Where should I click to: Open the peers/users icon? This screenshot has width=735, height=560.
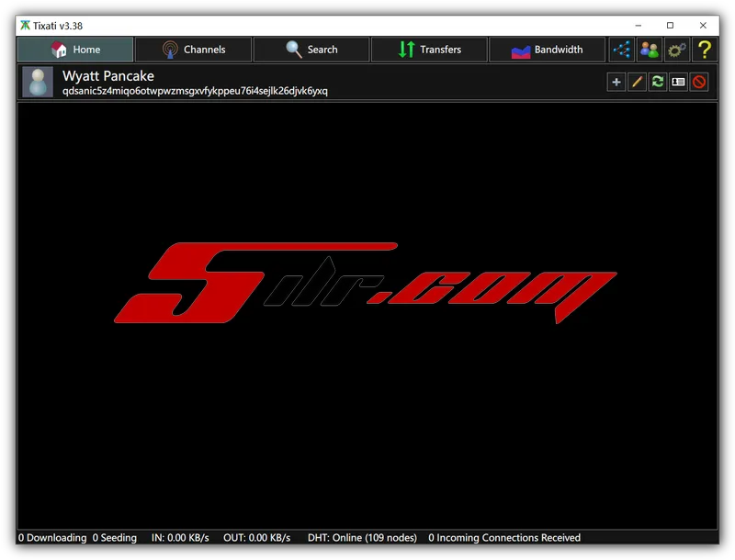650,50
